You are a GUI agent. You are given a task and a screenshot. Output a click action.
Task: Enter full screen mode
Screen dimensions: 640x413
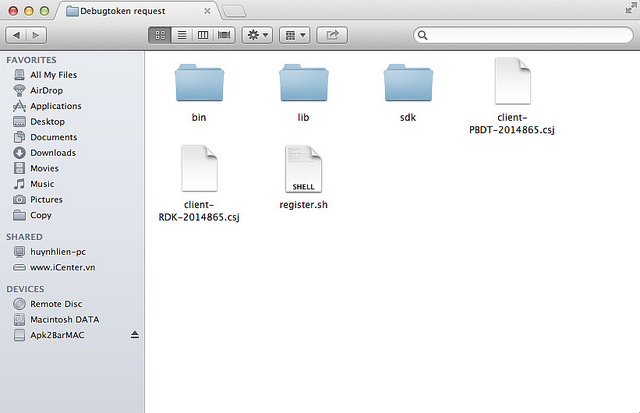click(631, 8)
